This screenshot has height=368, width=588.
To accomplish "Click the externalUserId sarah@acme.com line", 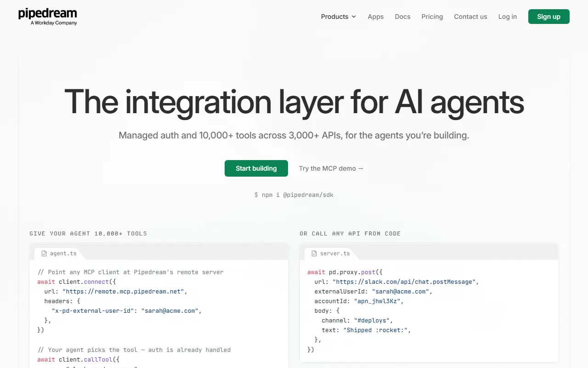I will (373, 292).
